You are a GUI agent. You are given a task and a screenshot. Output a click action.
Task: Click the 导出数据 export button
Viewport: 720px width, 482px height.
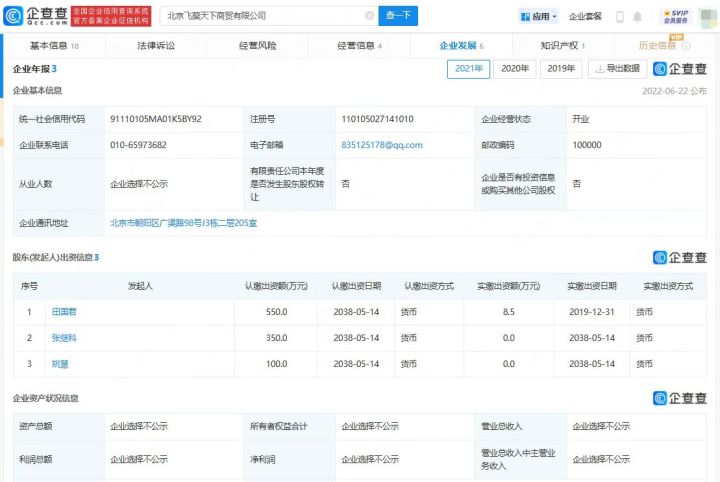point(617,69)
